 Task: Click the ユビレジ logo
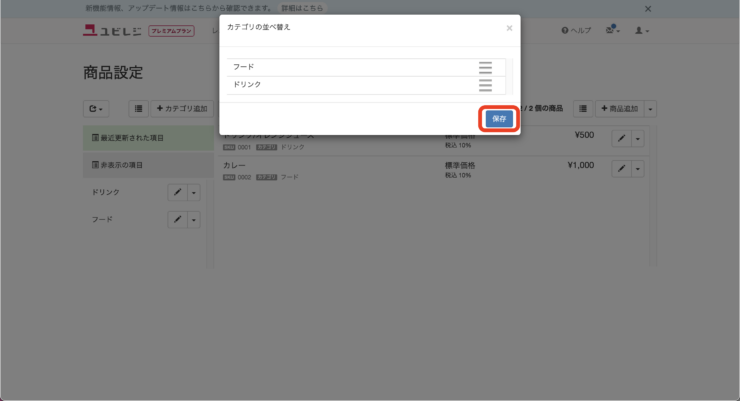point(112,31)
